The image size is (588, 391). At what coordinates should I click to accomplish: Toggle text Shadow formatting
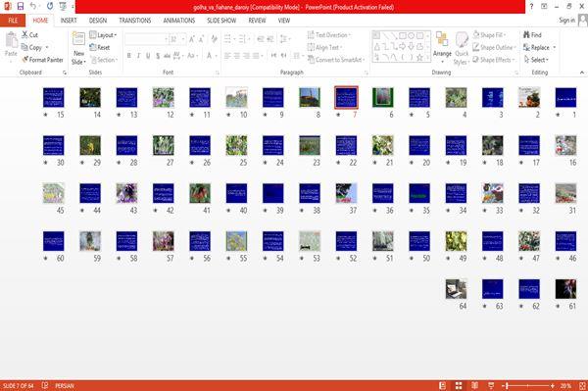point(158,56)
